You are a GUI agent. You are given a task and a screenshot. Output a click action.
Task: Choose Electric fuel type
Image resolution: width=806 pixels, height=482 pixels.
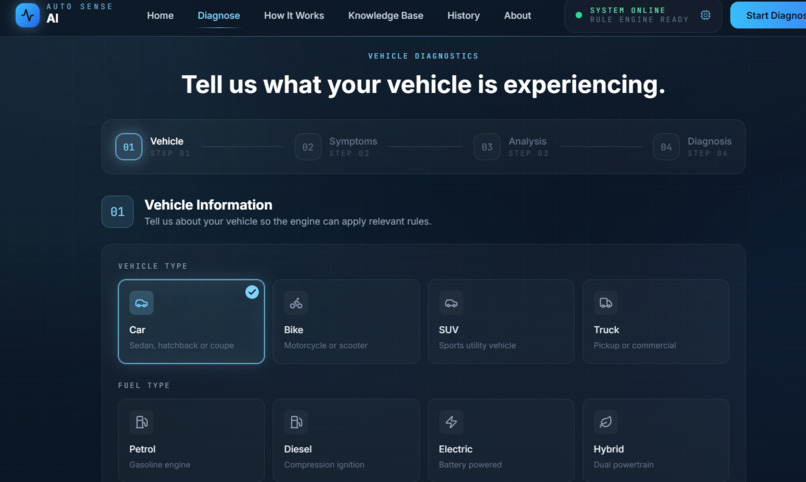501,440
